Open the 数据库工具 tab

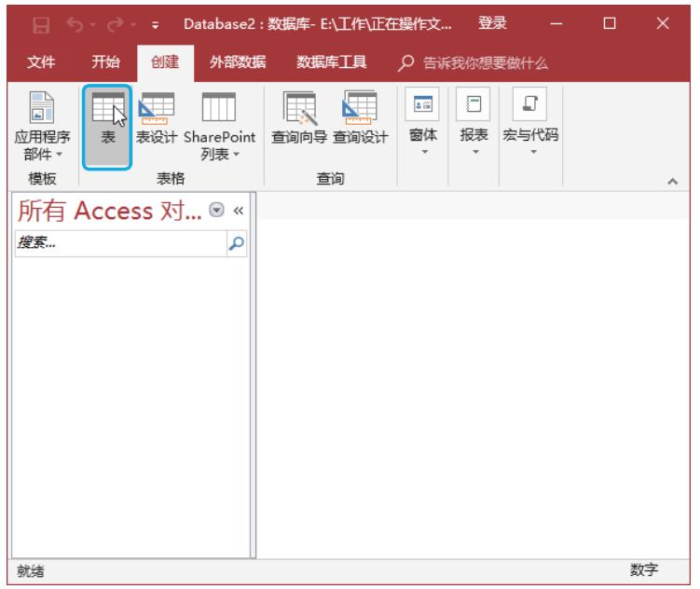(331, 62)
